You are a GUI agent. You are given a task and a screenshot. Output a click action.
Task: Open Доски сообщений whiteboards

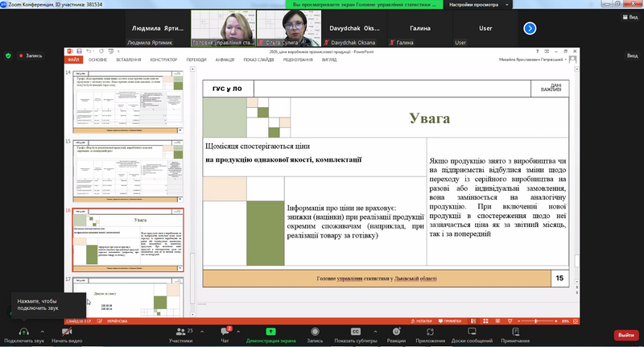point(472,331)
